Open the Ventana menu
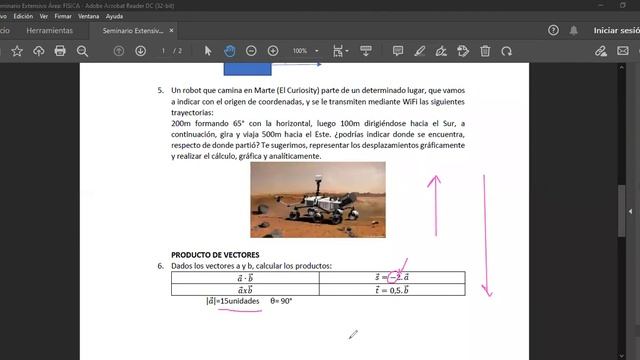This screenshot has height=360, width=640. click(x=89, y=16)
